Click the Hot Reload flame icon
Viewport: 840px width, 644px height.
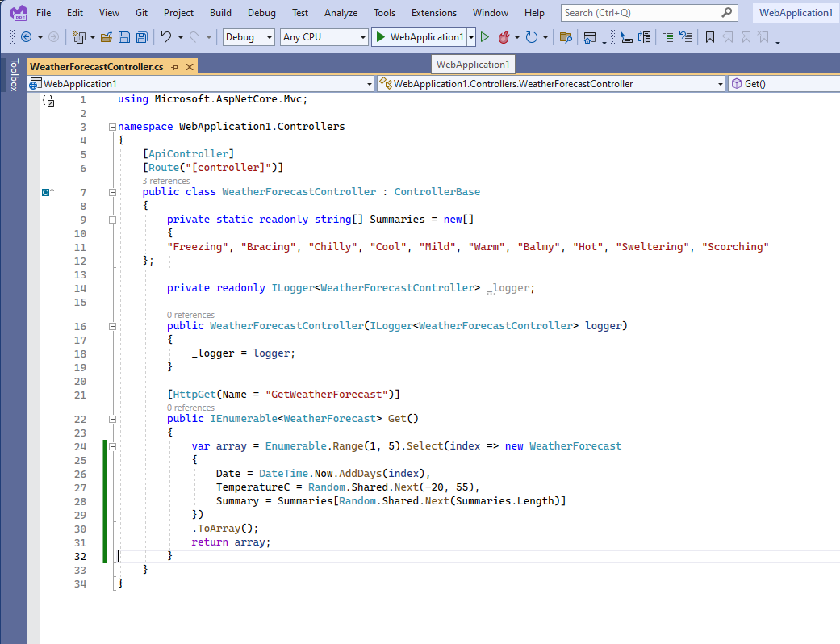point(504,37)
